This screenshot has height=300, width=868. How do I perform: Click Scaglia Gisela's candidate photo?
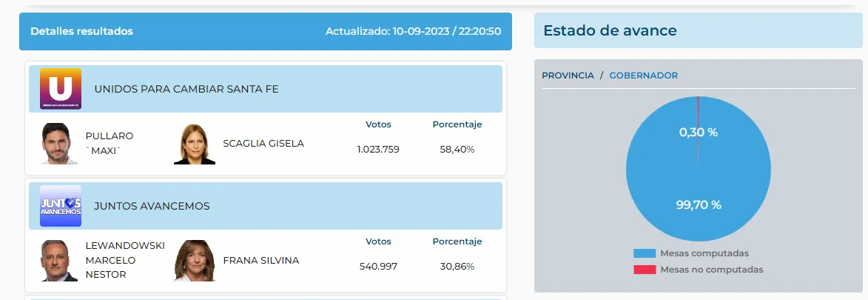(195, 143)
